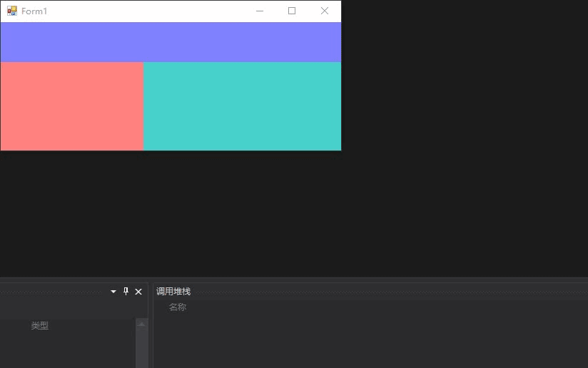This screenshot has width=588, height=368.
Task: Close the bottom-left tool panel
Action: (x=138, y=292)
